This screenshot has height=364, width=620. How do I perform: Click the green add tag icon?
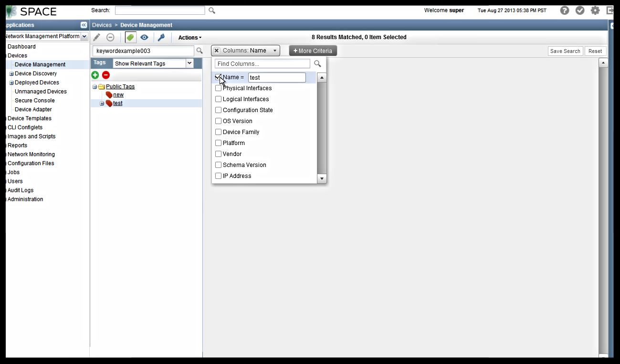point(95,75)
